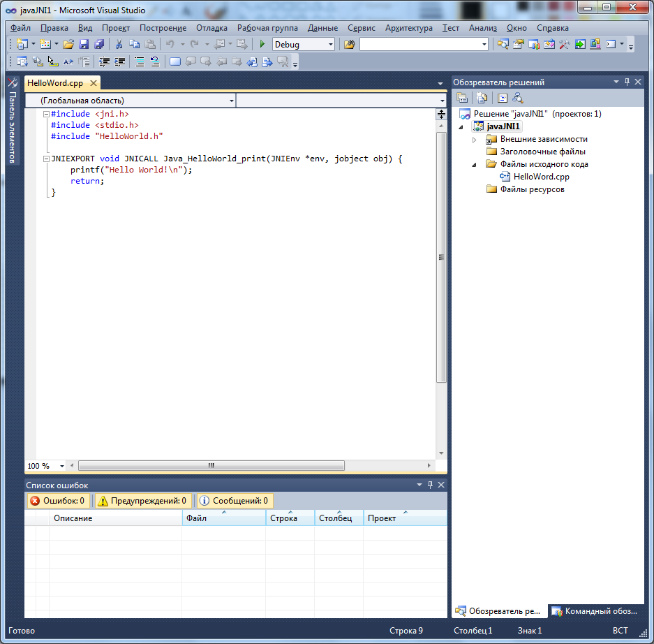This screenshot has height=644, width=654.
Task: Open Team Explorer from the main toolbar
Action: 533,44
